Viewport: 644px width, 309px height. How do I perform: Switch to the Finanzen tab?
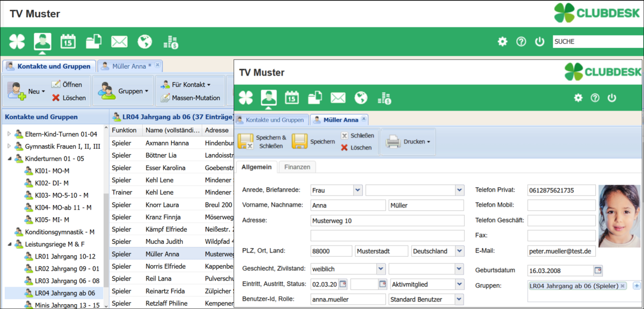coord(297,167)
